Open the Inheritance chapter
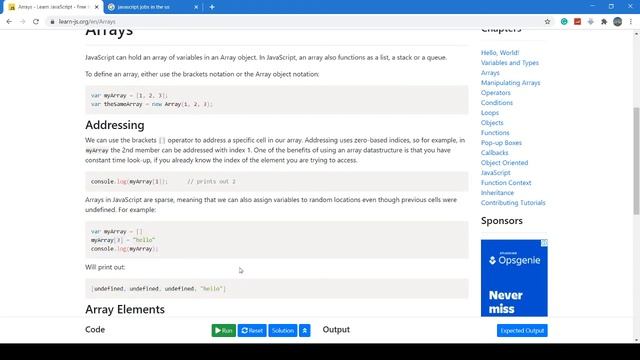Screen dimensions: 640x360 (497, 193)
